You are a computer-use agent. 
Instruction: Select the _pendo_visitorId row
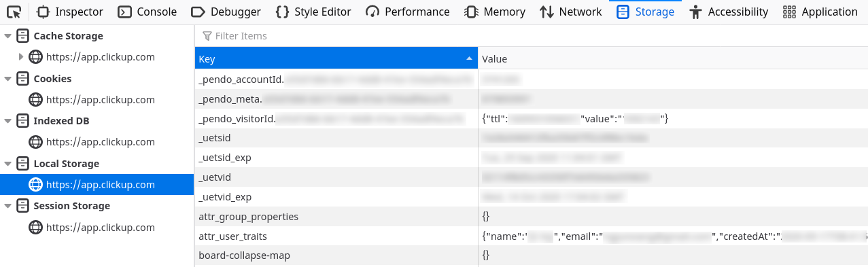531,119
